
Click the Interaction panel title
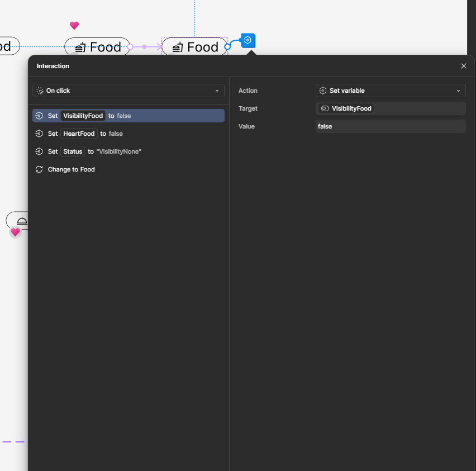pyautogui.click(x=53, y=66)
